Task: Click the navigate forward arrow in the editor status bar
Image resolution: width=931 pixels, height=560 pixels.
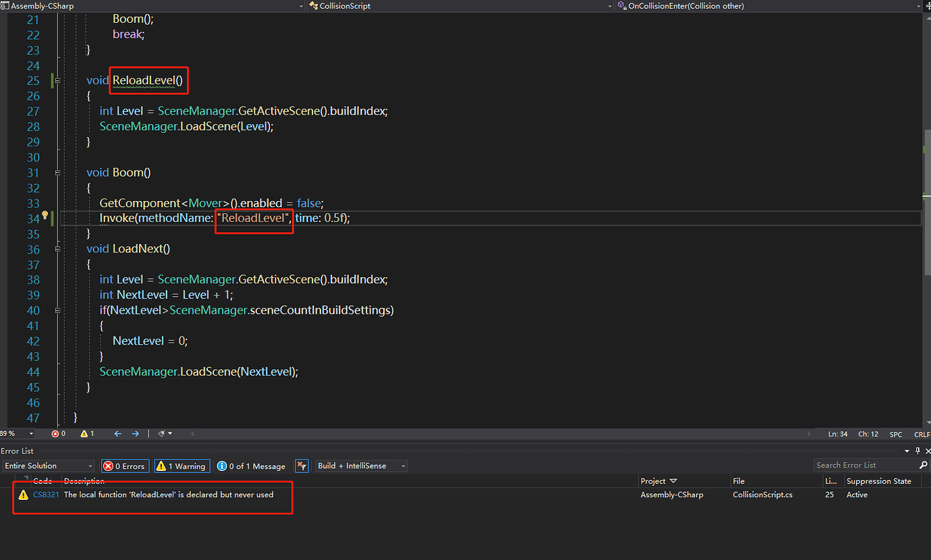Action: coord(135,434)
